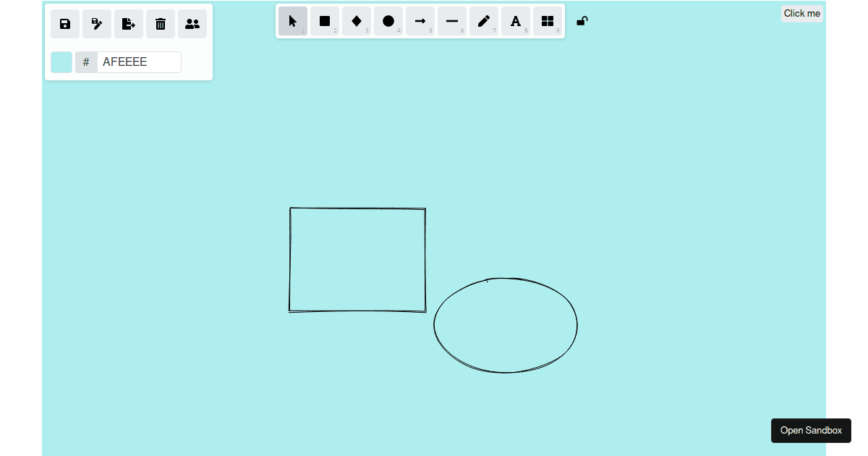868x456 pixels.
Task: Select the freehand Draw tool
Action: 484,21
